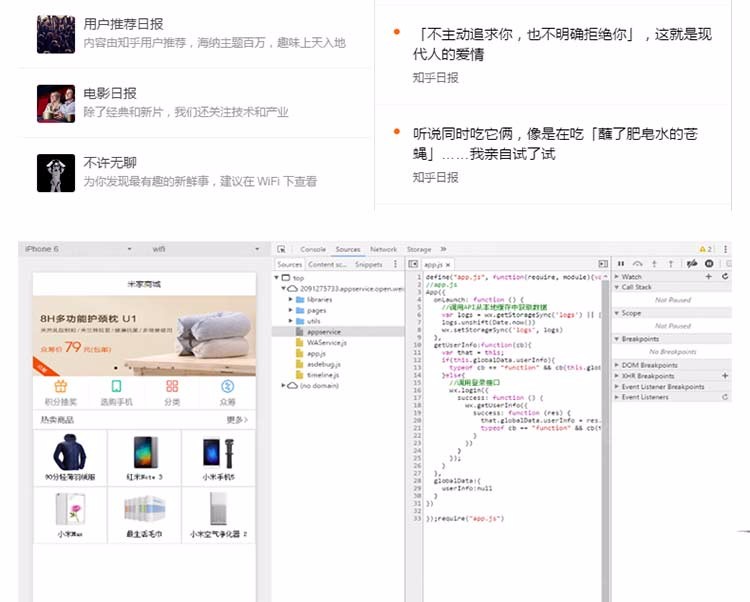Select the Sources navigator sub-tab
The width and height of the screenshot is (750, 602).
click(x=290, y=264)
